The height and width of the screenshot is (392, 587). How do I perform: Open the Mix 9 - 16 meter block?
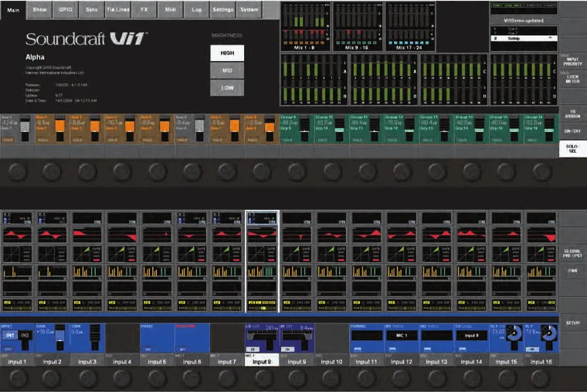coord(357,26)
